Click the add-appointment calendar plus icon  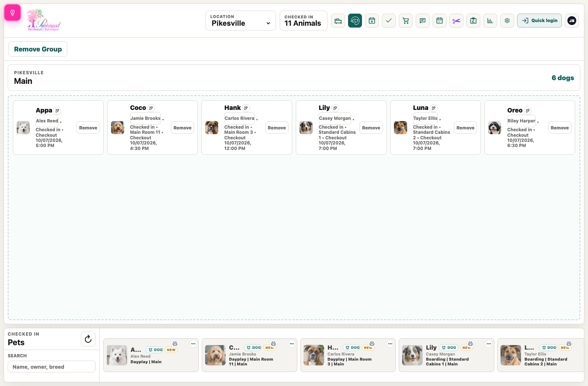click(x=372, y=21)
